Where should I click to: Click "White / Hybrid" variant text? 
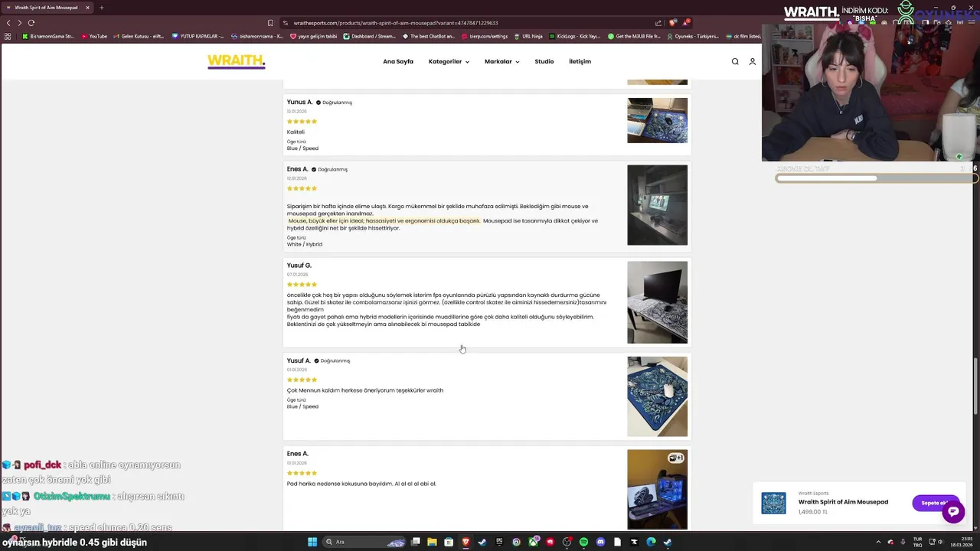point(305,244)
